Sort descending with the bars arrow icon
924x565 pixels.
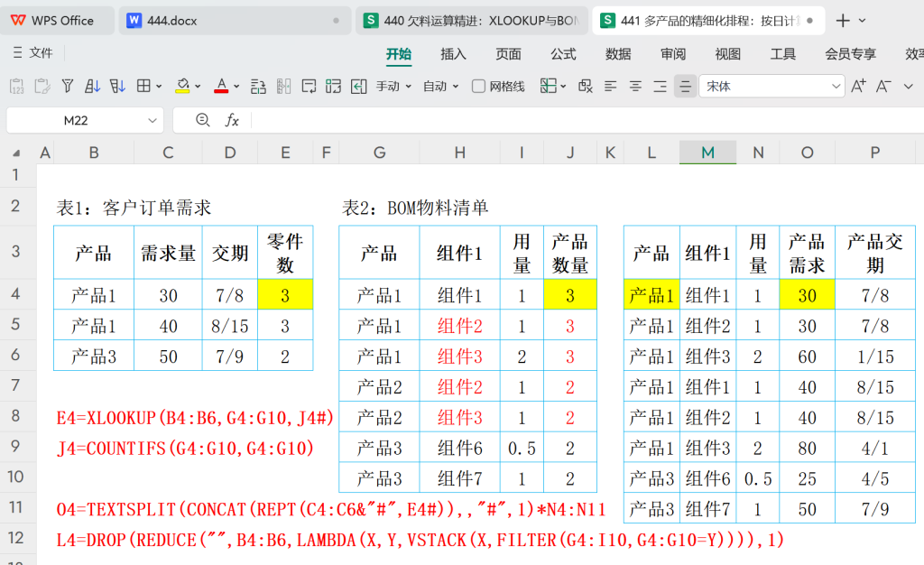[117, 87]
